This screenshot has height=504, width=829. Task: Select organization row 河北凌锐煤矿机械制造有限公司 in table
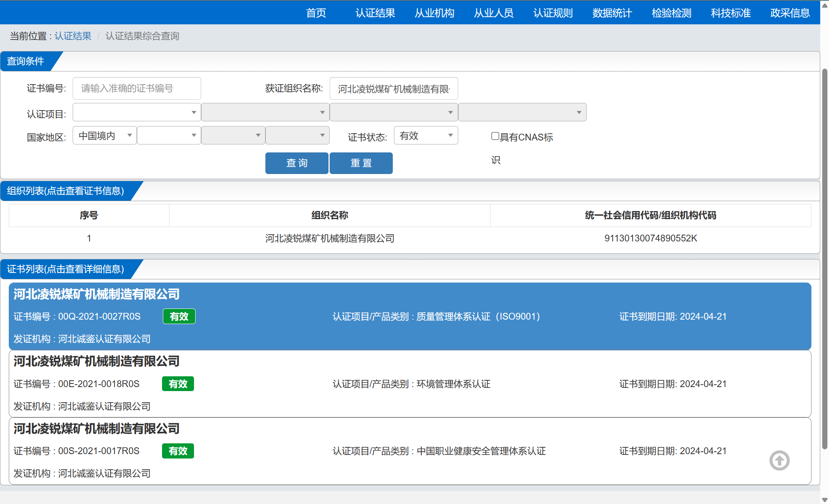pyautogui.click(x=410, y=238)
